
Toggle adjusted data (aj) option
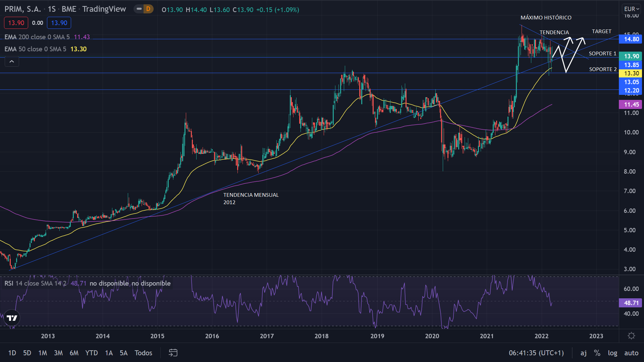click(584, 353)
